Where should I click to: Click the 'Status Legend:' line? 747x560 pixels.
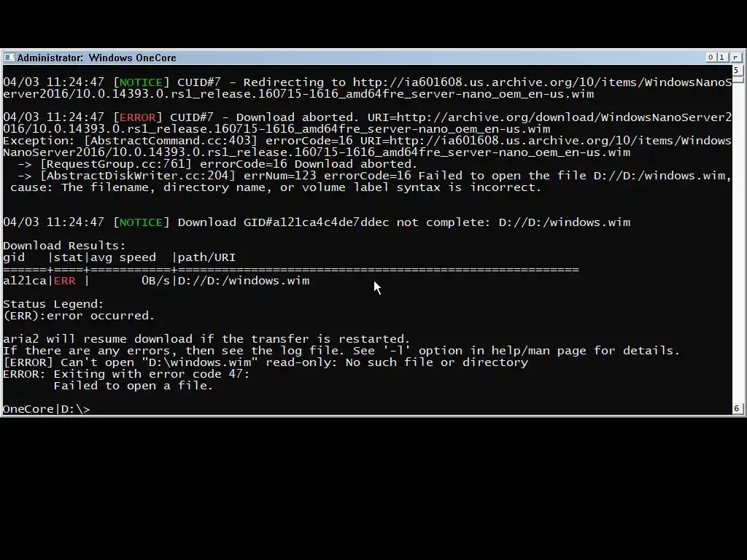(53, 304)
